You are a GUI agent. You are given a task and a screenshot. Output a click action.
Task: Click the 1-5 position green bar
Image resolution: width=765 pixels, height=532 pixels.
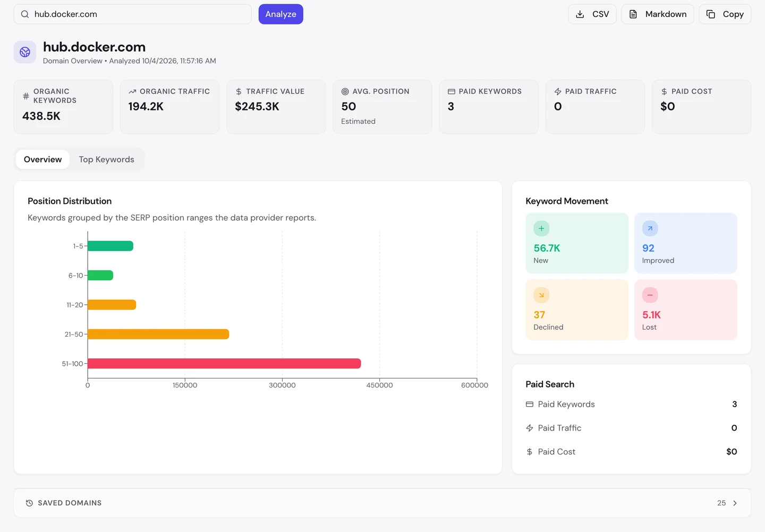coord(110,246)
